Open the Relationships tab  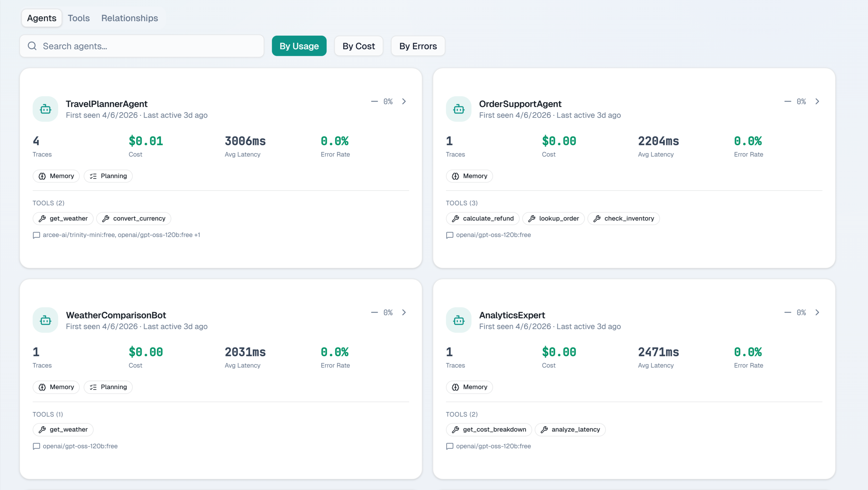coord(129,18)
